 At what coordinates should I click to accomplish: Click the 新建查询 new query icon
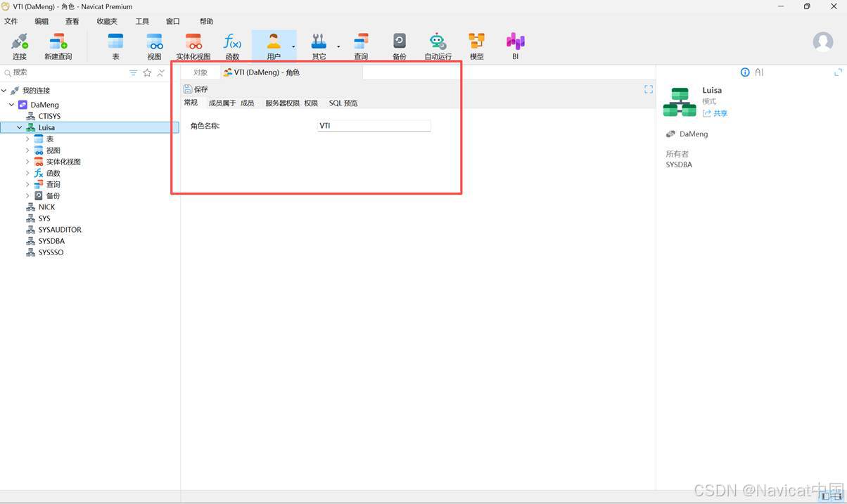click(58, 46)
